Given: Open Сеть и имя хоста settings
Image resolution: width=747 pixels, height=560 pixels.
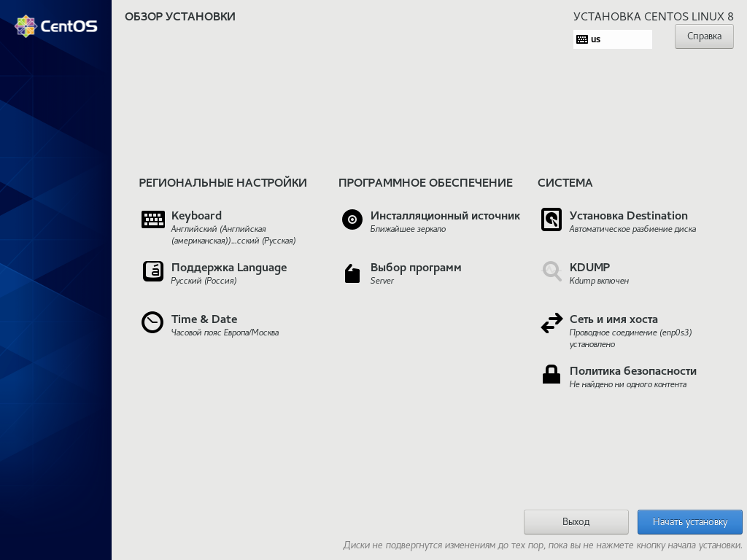Looking at the screenshot, I should [613, 319].
